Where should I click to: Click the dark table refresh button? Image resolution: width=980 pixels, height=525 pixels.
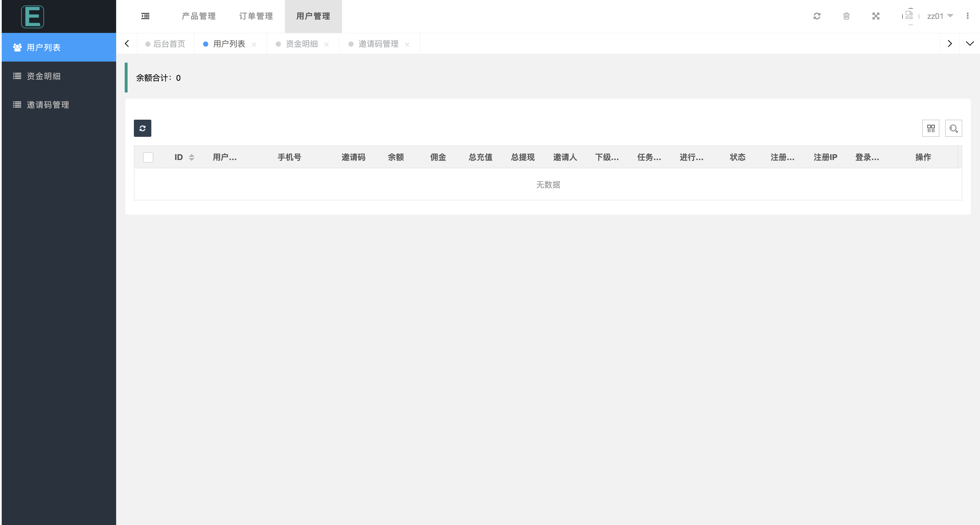click(x=142, y=128)
